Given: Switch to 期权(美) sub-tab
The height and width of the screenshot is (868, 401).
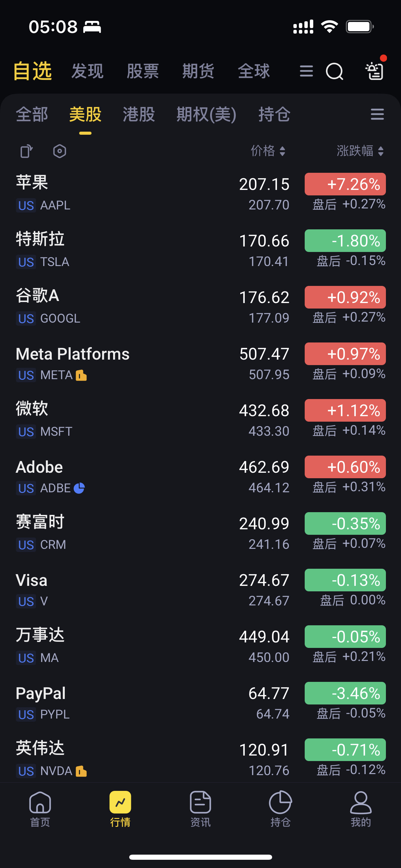Looking at the screenshot, I should pyautogui.click(x=206, y=114).
